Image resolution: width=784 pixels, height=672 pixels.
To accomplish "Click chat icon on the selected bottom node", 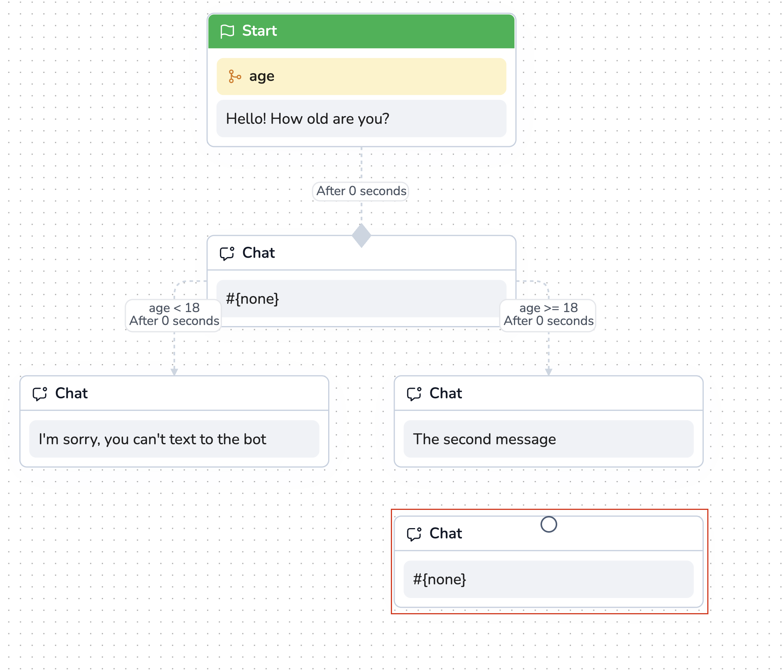I will click(414, 534).
